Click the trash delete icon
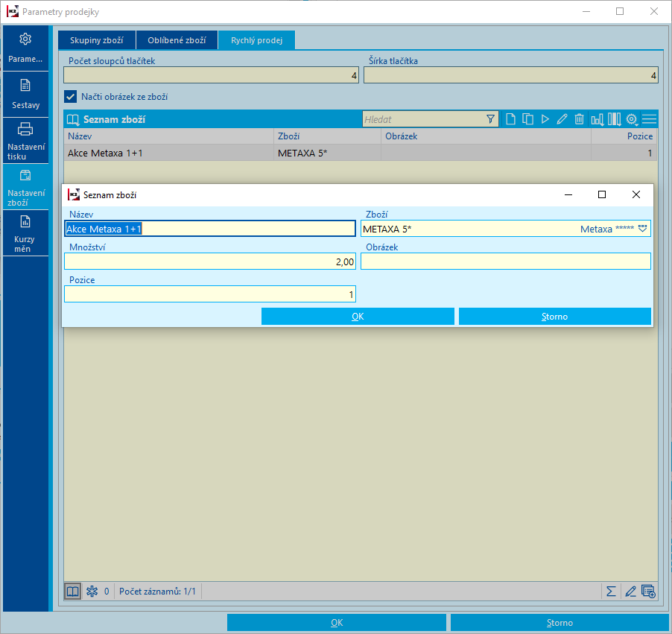Viewport: 672px width, 634px height. (579, 119)
